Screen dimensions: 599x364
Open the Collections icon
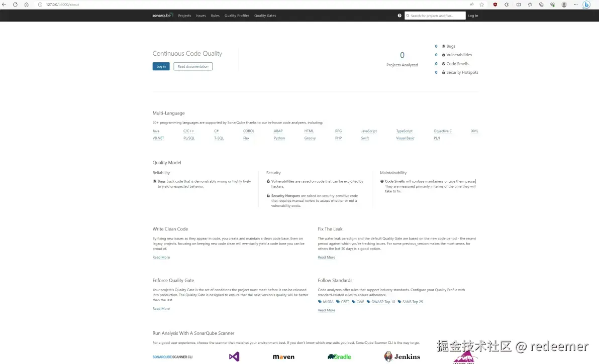tap(541, 5)
